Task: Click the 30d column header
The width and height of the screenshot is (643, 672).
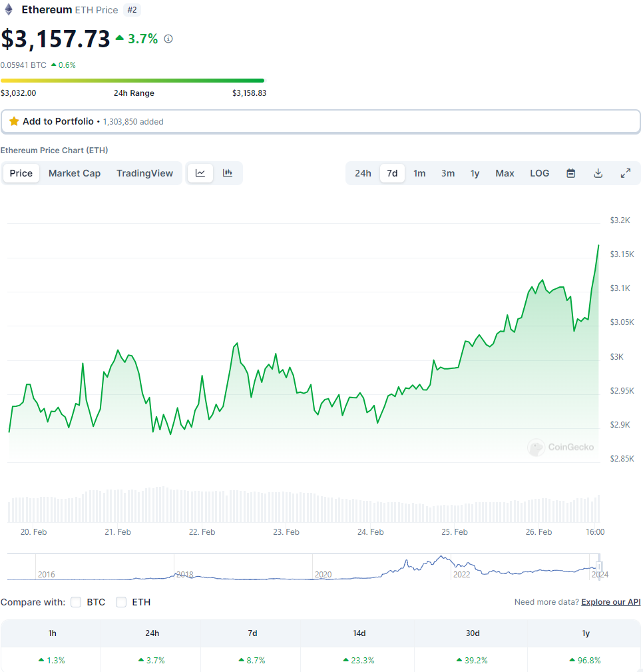Action: click(x=473, y=633)
